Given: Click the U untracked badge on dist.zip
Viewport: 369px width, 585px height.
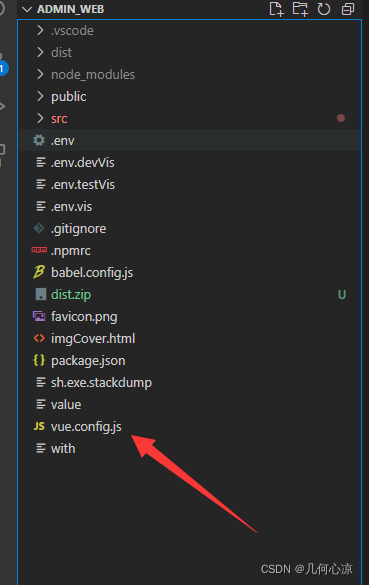Looking at the screenshot, I should tap(342, 295).
